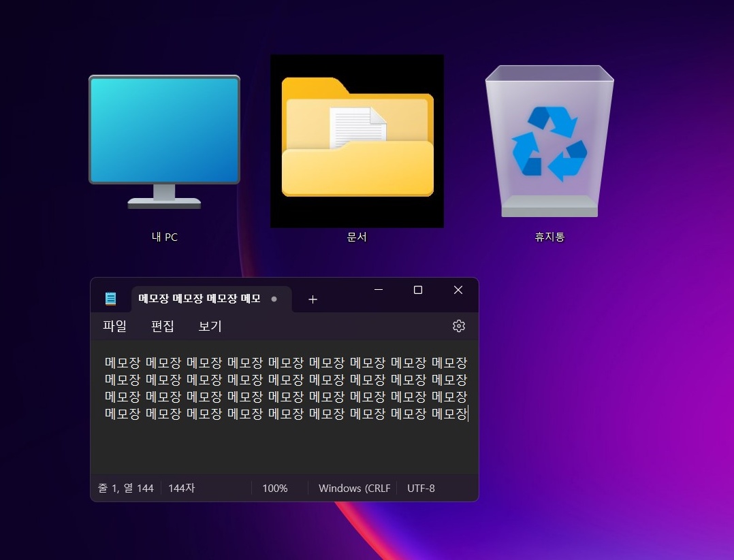Switch to the 메모장 메모장 tab
Image resolution: width=734 pixels, height=560 pixels.
click(212, 299)
